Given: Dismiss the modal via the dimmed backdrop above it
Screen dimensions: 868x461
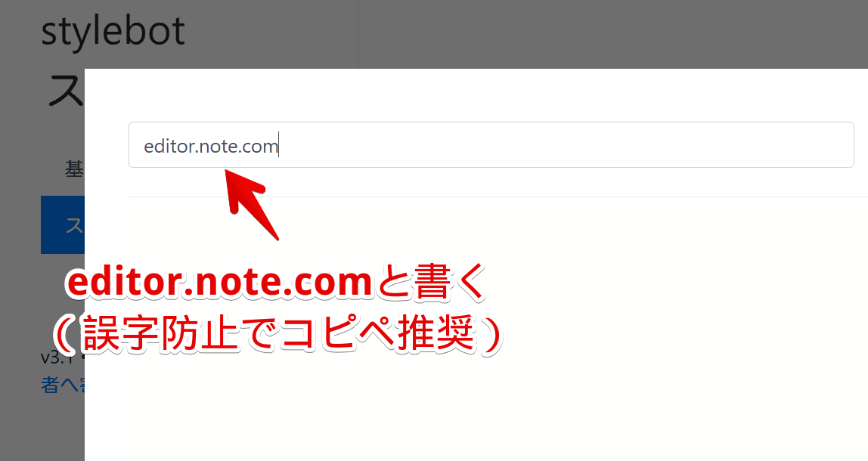Looking at the screenshot, I should pyautogui.click(x=609, y=33).
